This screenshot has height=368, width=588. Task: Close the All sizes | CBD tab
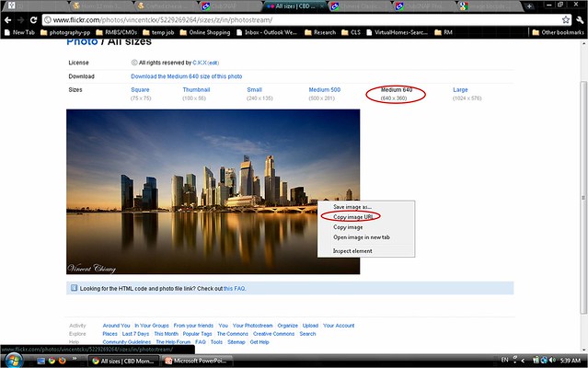(321, 6)
